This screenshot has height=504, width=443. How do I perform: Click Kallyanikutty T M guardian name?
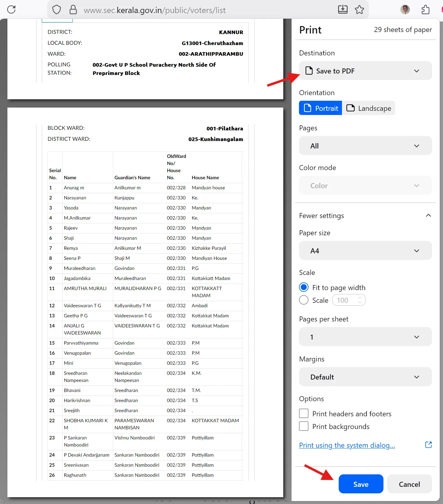click(x=132, y=305)
